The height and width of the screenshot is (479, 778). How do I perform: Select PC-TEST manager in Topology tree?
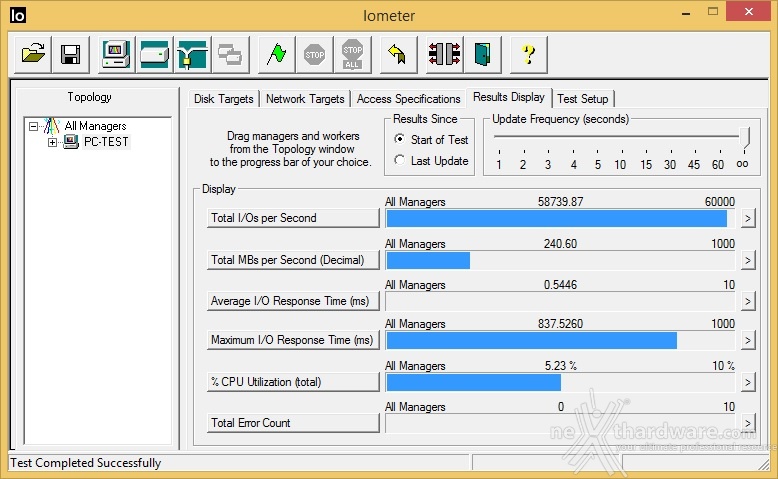[x=106, y=142]
